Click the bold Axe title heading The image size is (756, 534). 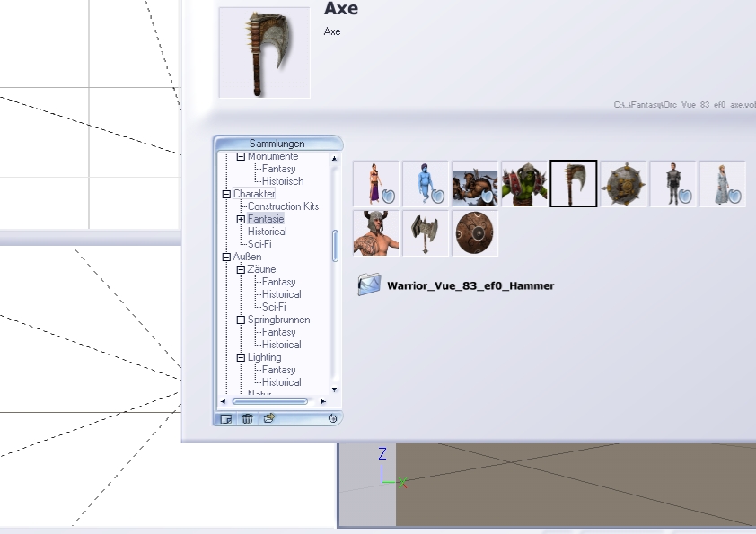coord(341,8)
